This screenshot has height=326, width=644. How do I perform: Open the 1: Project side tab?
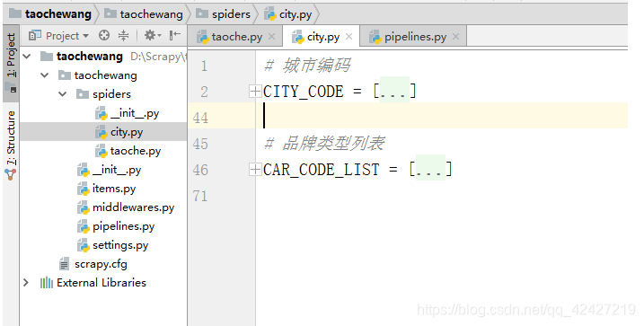11,63
